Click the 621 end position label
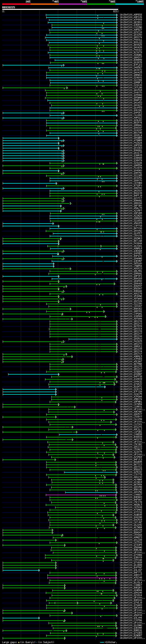 click(115, 11)
